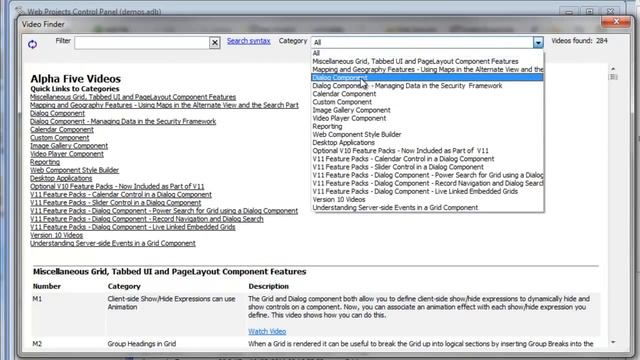The width and height of the screenshot is (640, 360).
Task: Follow Dialog Component - Managing Data quick link
Action: click(123, 122)
